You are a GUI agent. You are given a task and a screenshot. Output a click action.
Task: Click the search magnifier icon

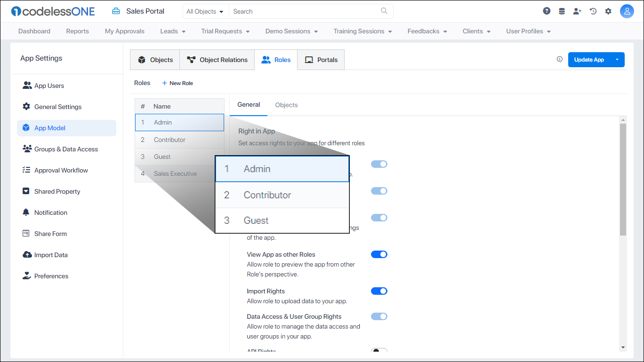384,11
